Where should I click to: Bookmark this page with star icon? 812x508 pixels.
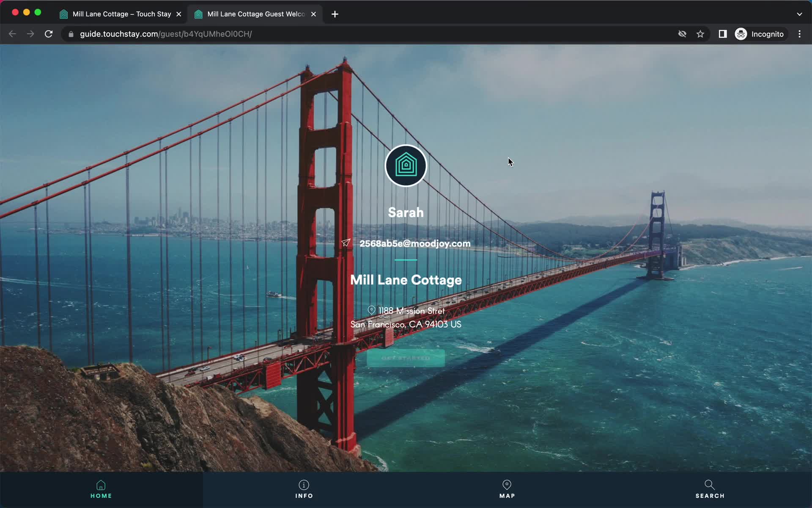tap(700, 34)
